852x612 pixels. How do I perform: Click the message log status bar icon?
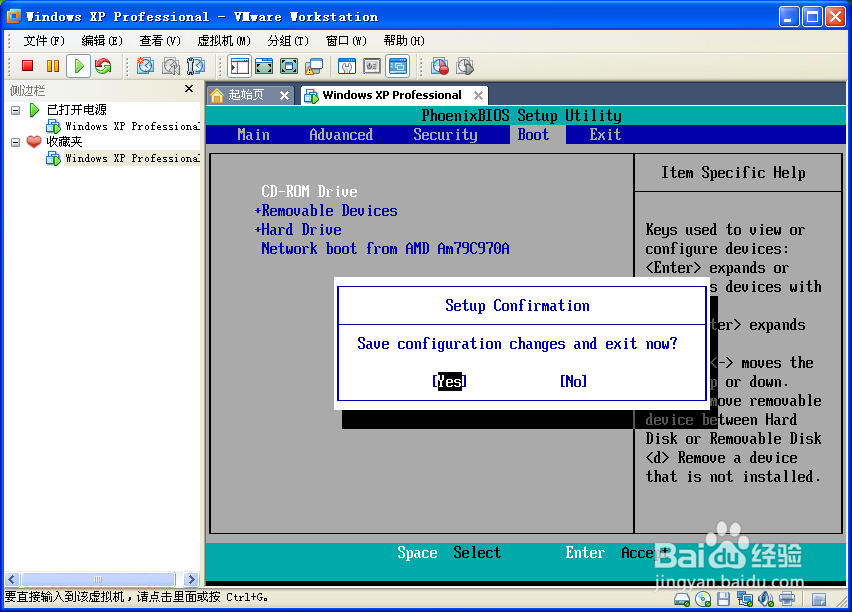pyautogui.click(x=818, y=599)
